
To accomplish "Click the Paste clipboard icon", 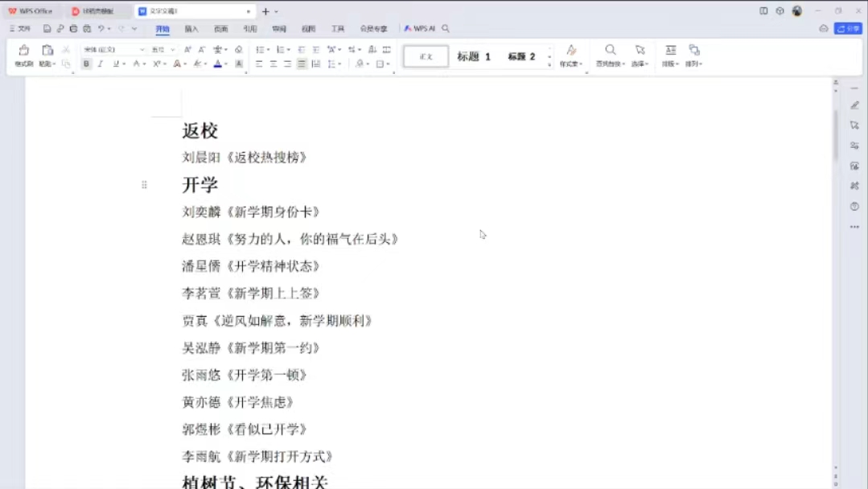I will [x=47, y=51].
